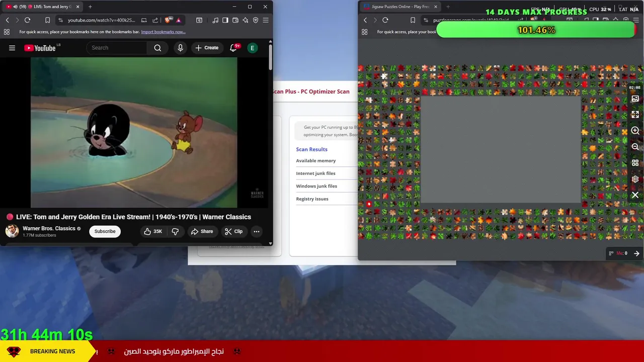Screen dimensions: 644x362
Task: Dislike the Tom and Jerry live stream
Action: click(x=175, y=231)
